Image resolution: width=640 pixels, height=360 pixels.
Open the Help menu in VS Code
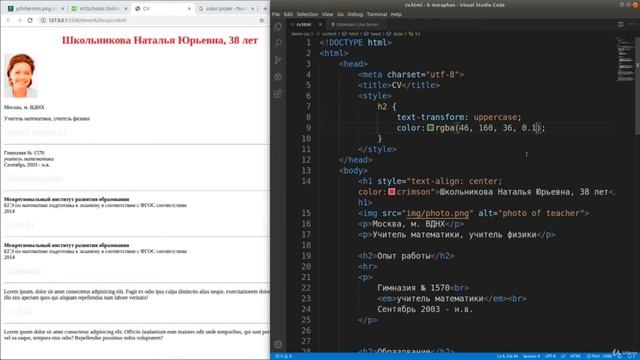396,14
